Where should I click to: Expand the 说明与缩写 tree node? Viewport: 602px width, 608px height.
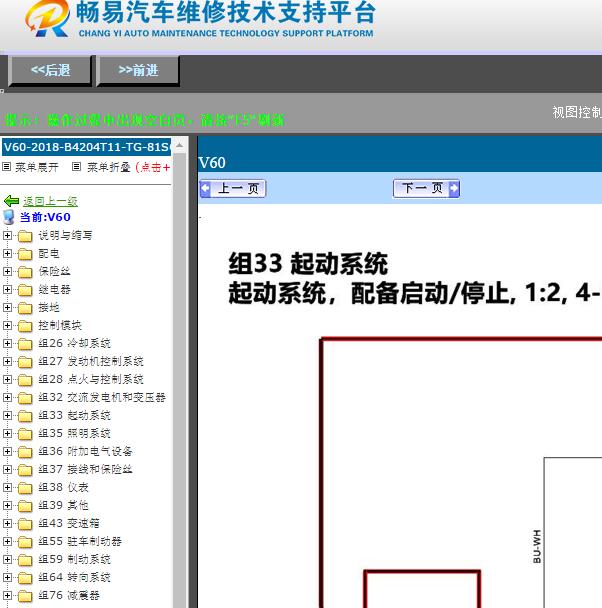[x=7, y=235]
